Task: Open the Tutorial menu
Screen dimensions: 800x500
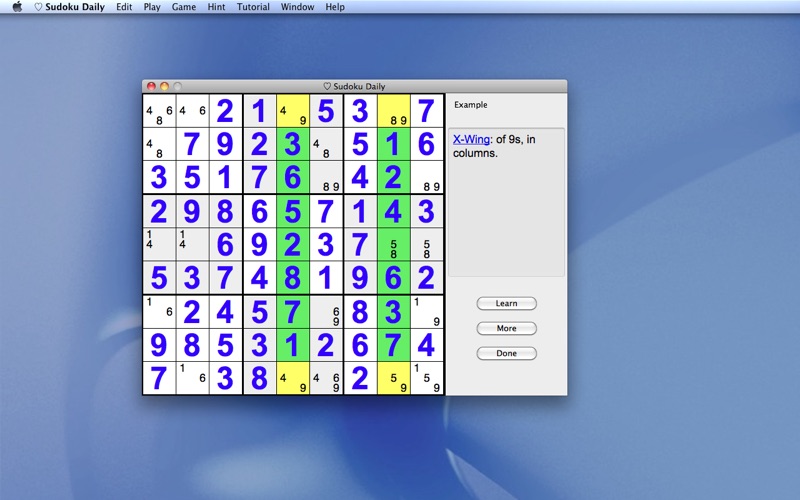Action: (x=253, y=7)
